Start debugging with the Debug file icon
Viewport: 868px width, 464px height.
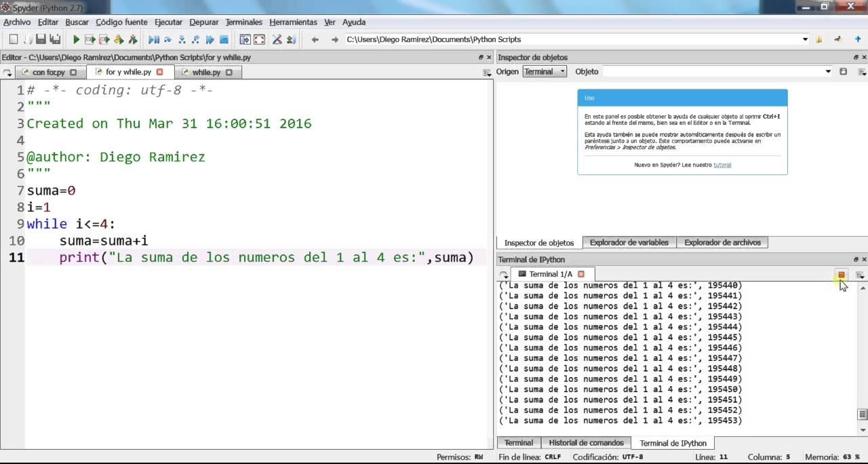[x=154, y=39]
